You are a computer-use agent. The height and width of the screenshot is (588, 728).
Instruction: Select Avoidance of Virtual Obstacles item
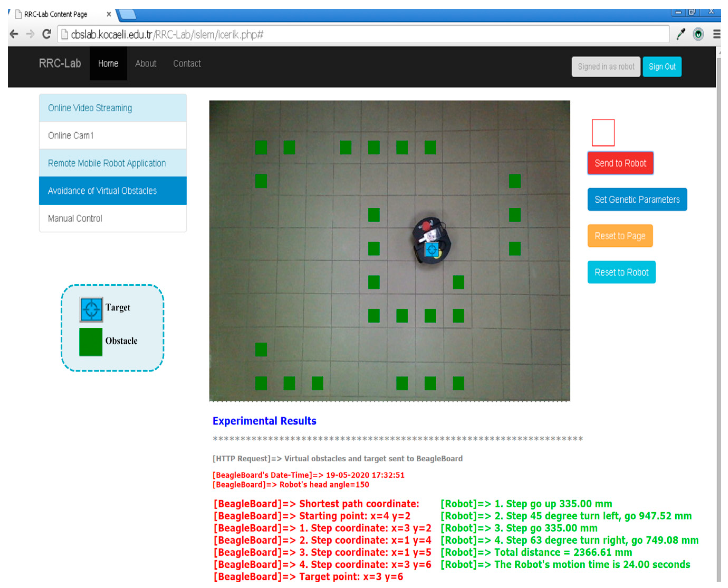pos(113,191)
